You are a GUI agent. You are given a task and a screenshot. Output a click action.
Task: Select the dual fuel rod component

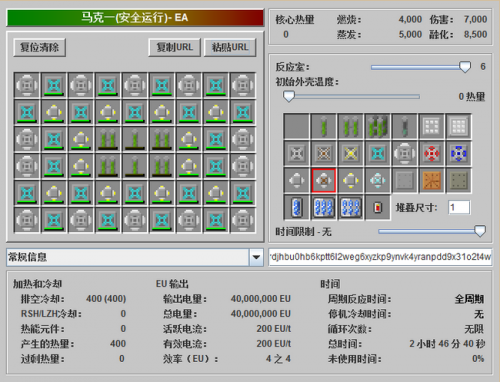coord(351,126)
